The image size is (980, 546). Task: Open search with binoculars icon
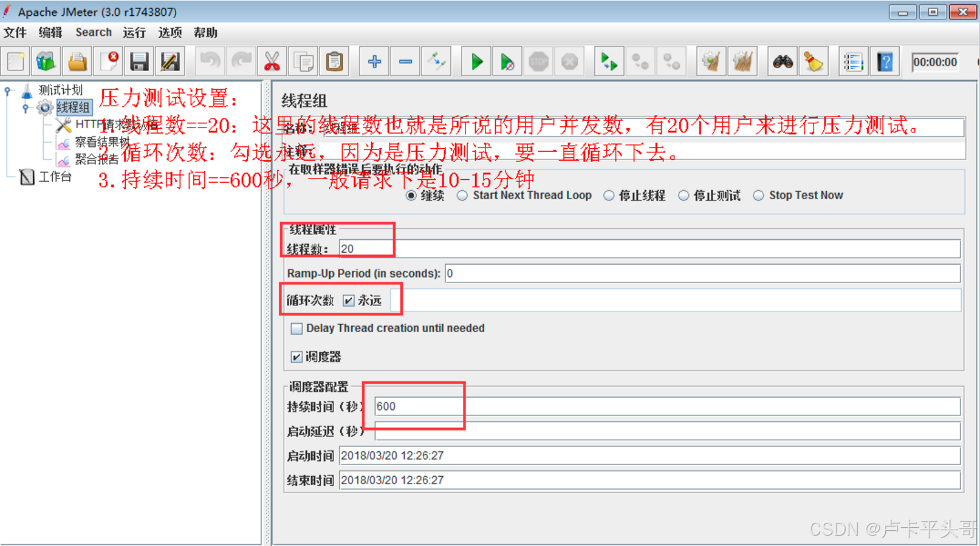point(783,61)
